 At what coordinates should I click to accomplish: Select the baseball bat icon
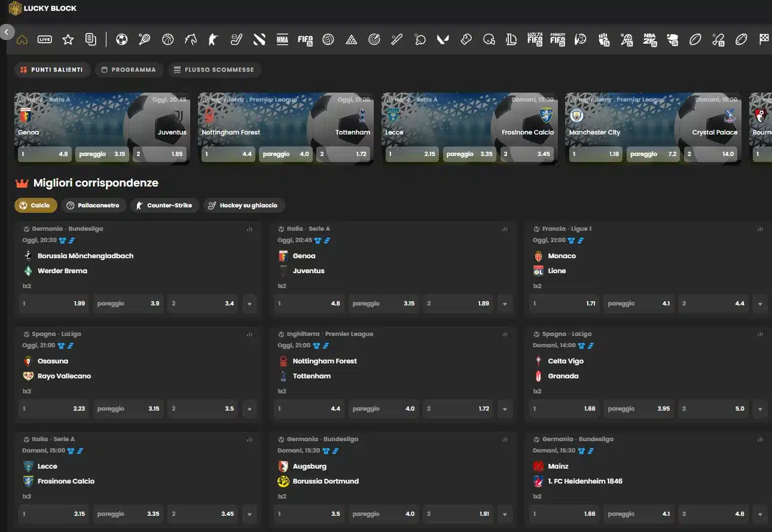click(397, 39)
